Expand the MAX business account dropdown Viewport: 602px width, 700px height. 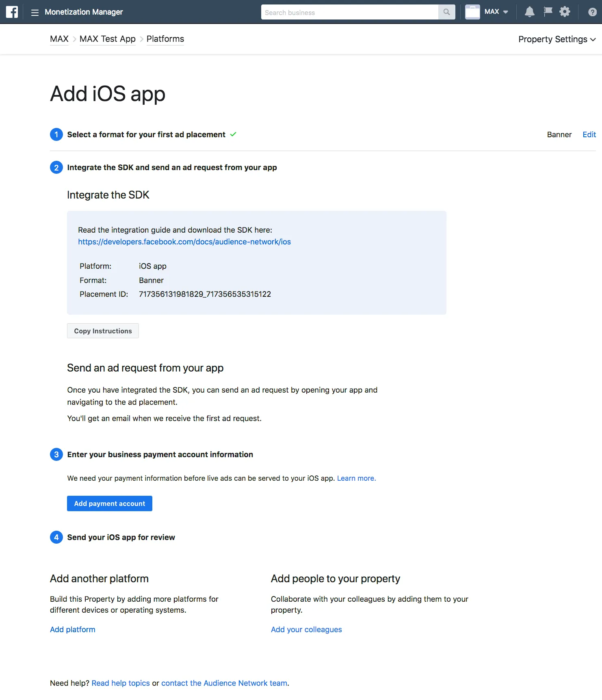(496, 12)
